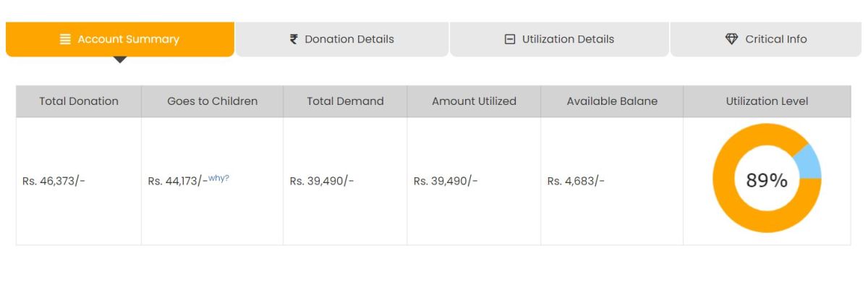Image resolution: width=868 pixels, height=288 pixels.
Task: Click the Rs. 46,373/- total donation value
Action: [x=54, y=181]
